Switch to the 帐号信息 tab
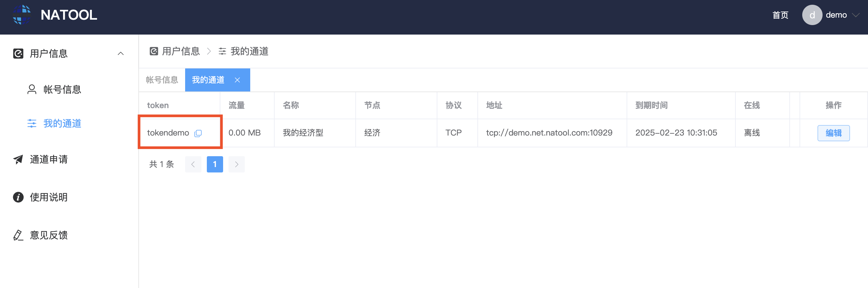This screenshot has width=868, height=288. tap(162, 80)
